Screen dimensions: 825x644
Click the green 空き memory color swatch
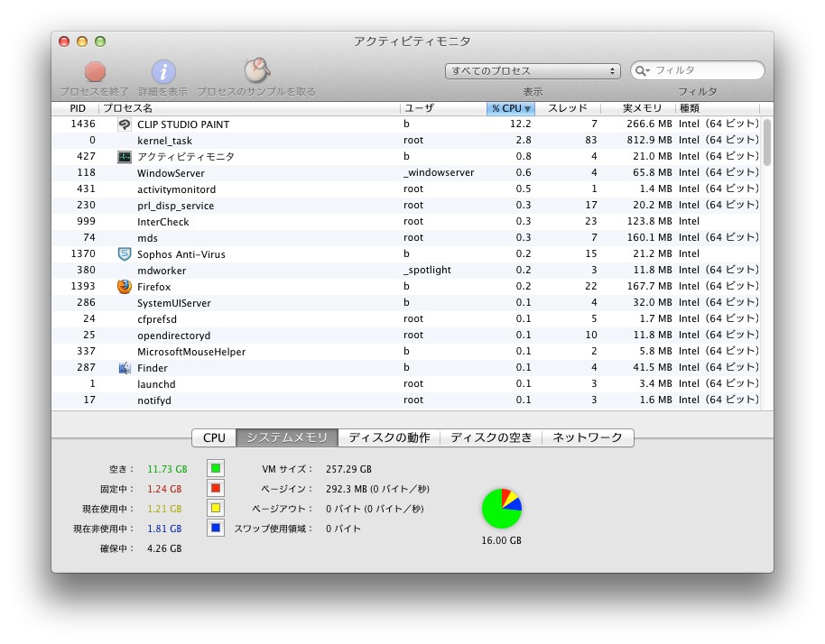pos(215,468)
